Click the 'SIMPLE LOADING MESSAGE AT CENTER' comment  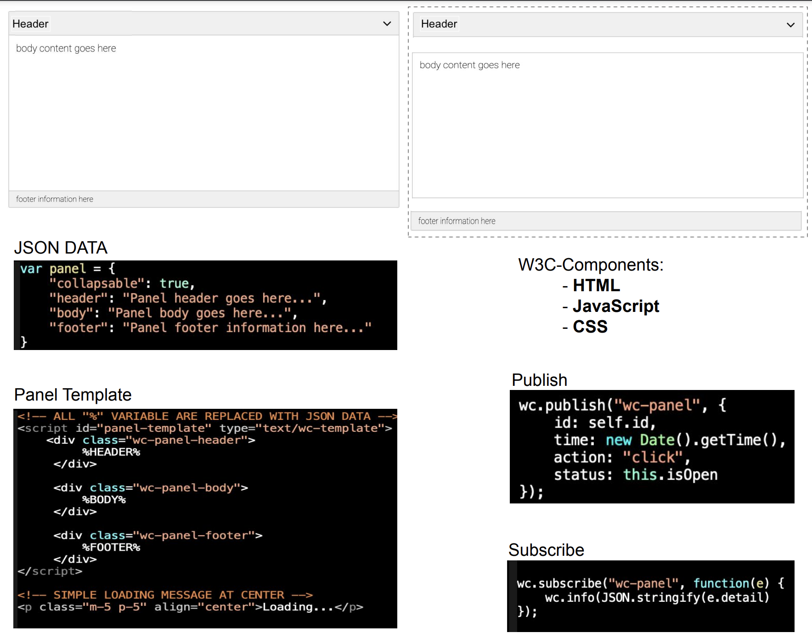pyautogui.click(x=165, y=595)
